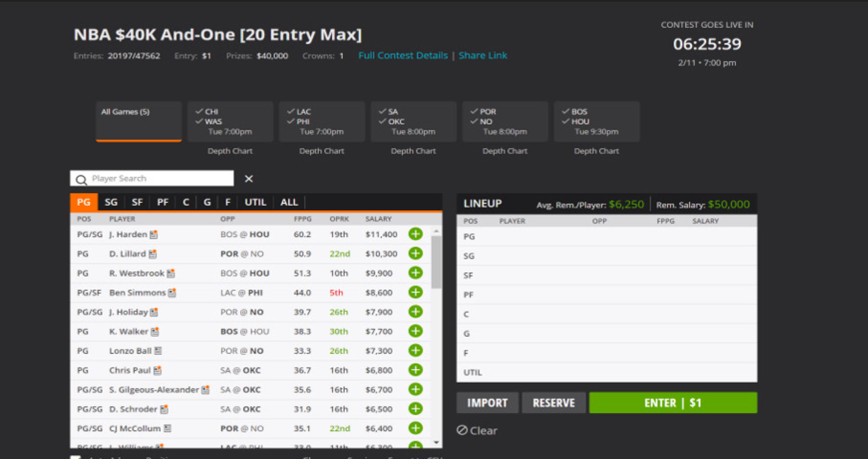
Task: Click the ENTER | $1 button
Action: [673, 403]
